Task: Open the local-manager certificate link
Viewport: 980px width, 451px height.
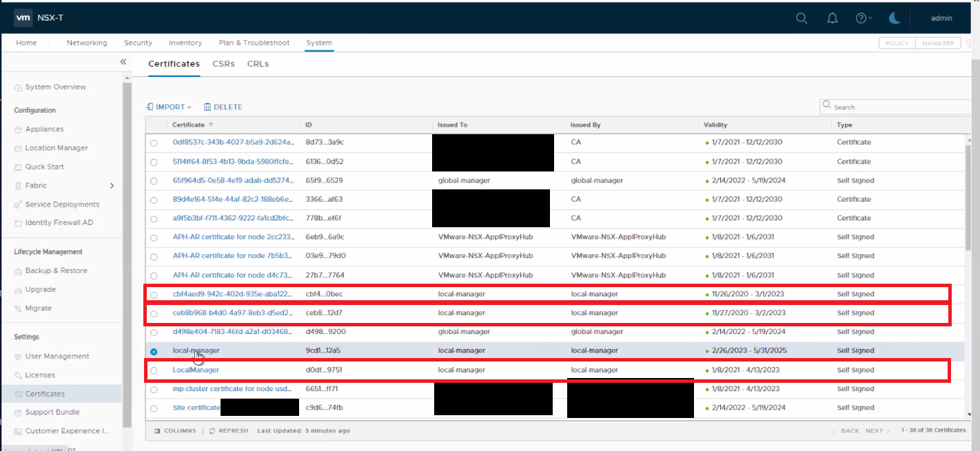Action: click(196, 350)
